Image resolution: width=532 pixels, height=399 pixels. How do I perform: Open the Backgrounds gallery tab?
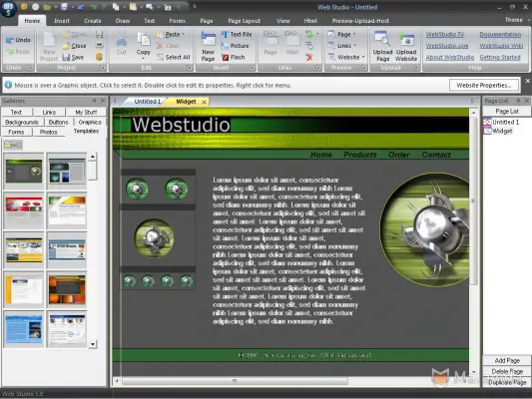click(x=22, y=122)
